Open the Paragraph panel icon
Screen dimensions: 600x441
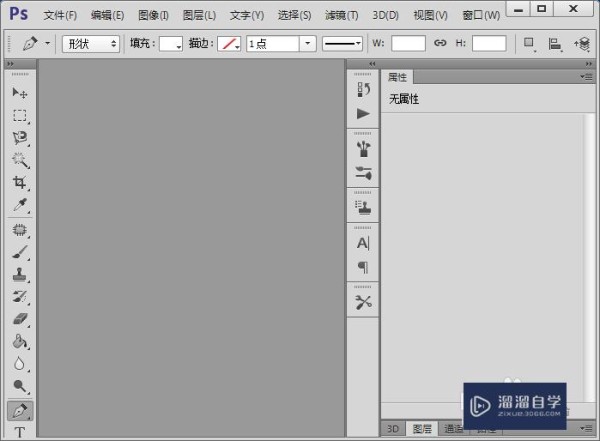pos(363,267)
